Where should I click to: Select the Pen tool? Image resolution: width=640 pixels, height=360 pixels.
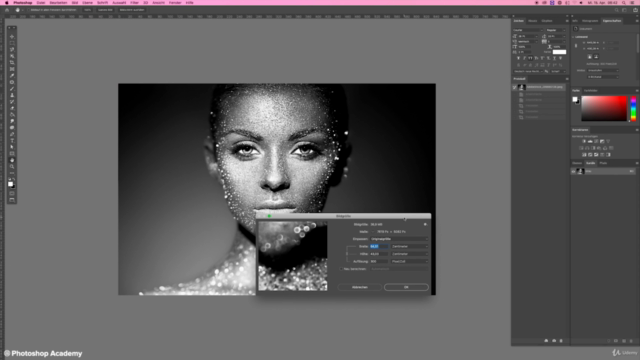[x=12, y=134]
